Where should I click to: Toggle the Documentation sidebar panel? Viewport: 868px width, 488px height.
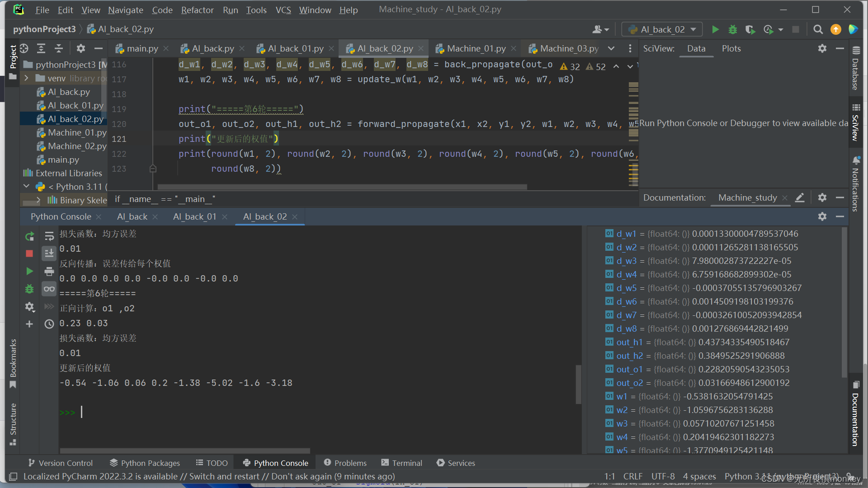855,414
